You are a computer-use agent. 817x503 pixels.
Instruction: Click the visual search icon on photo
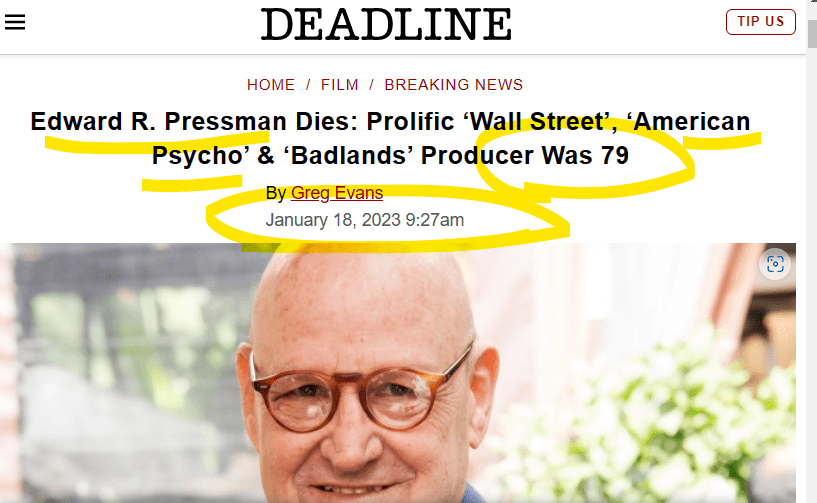[774, 264]
